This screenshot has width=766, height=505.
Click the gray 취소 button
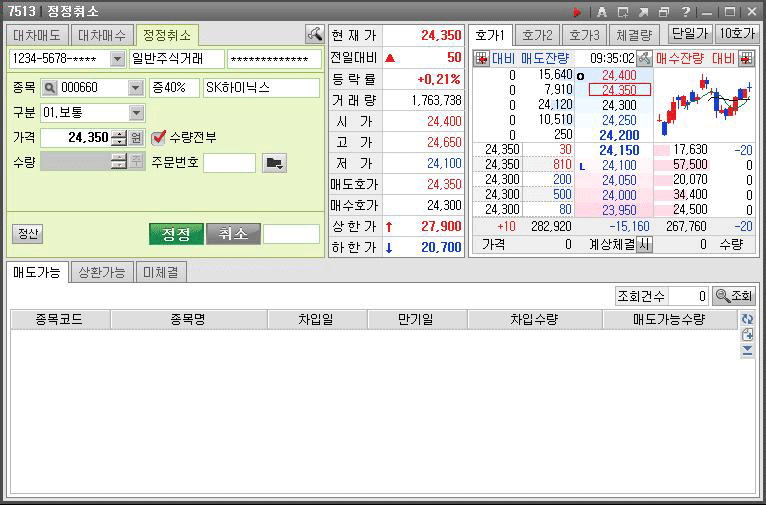pos(233,234)
